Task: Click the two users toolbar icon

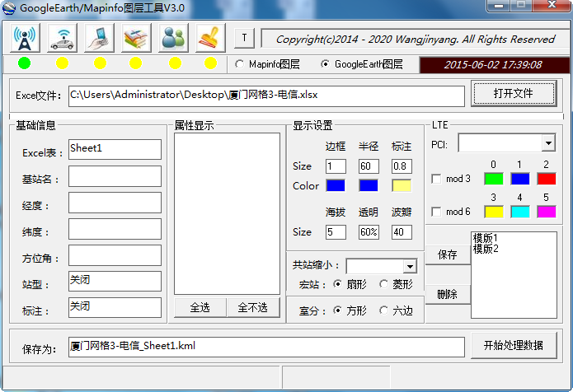Action: point(173,38)
